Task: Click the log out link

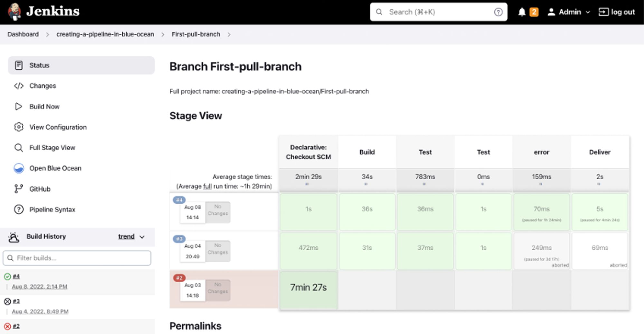Action: click(617, 12)
